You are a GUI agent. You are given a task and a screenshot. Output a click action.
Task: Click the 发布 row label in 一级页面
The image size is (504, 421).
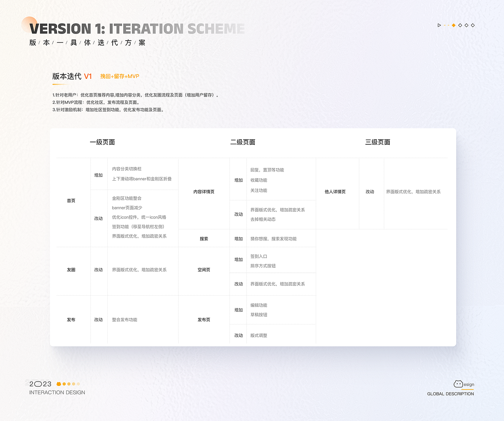71,320
